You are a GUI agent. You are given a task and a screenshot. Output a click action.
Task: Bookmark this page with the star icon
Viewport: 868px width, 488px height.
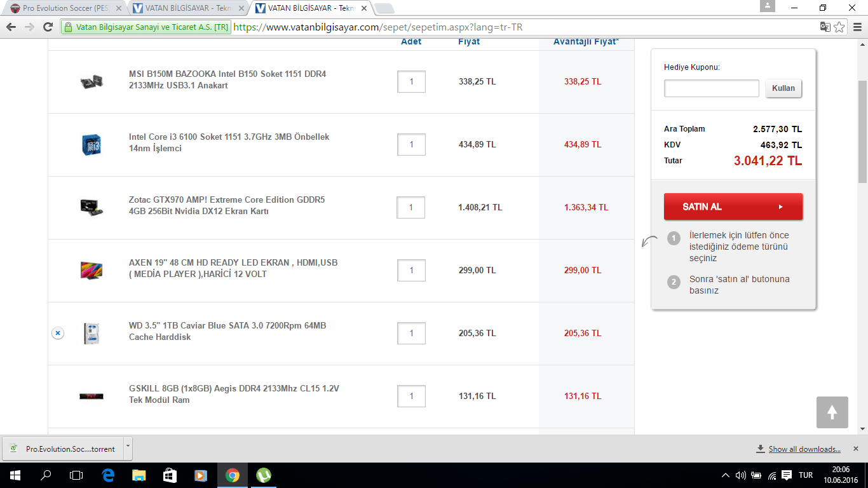(x=839, y=27)
